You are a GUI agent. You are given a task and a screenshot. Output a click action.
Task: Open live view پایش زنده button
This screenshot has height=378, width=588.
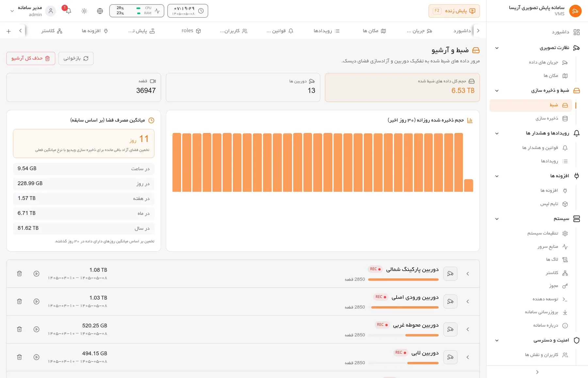coord(454,11)
